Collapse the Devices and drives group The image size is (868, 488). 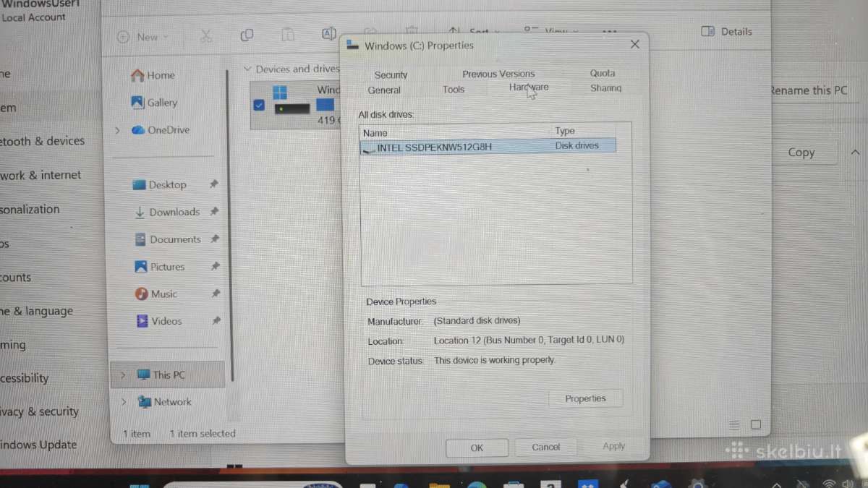[248, 69]
